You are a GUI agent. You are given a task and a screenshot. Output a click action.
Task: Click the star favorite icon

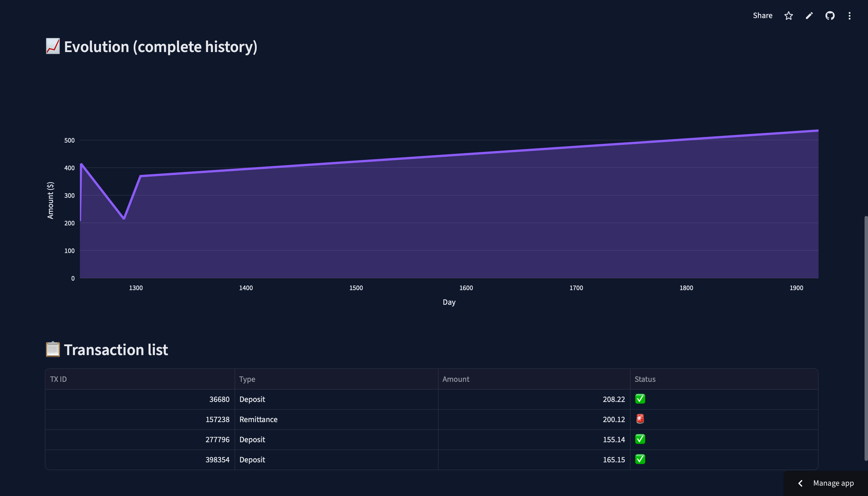click(788, 16)
